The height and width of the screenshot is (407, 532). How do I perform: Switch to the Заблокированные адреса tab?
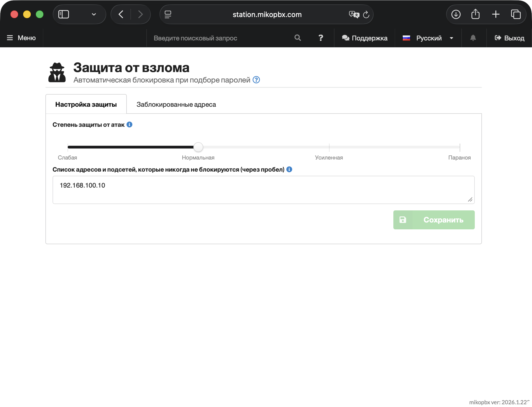click(x=176, y=105)
